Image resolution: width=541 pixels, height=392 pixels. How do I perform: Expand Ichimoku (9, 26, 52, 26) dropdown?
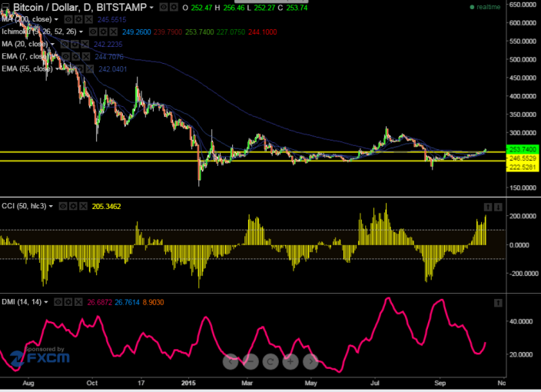tap(81, 32)
